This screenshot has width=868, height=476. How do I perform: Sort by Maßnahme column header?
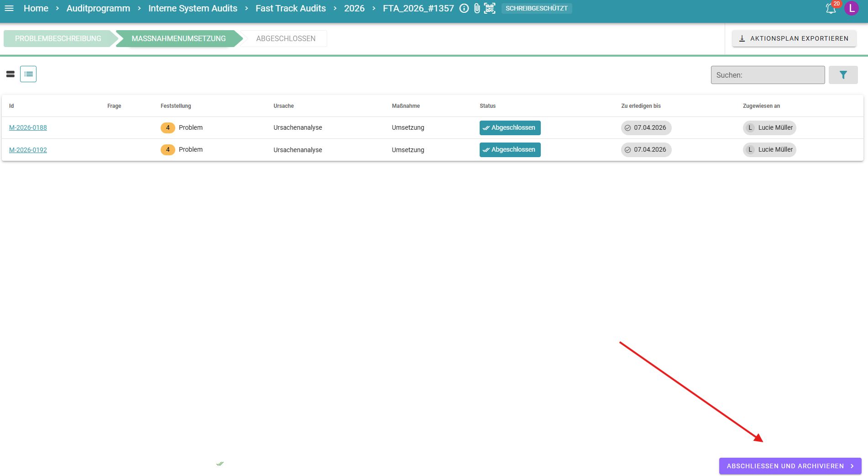pos(406,106)
